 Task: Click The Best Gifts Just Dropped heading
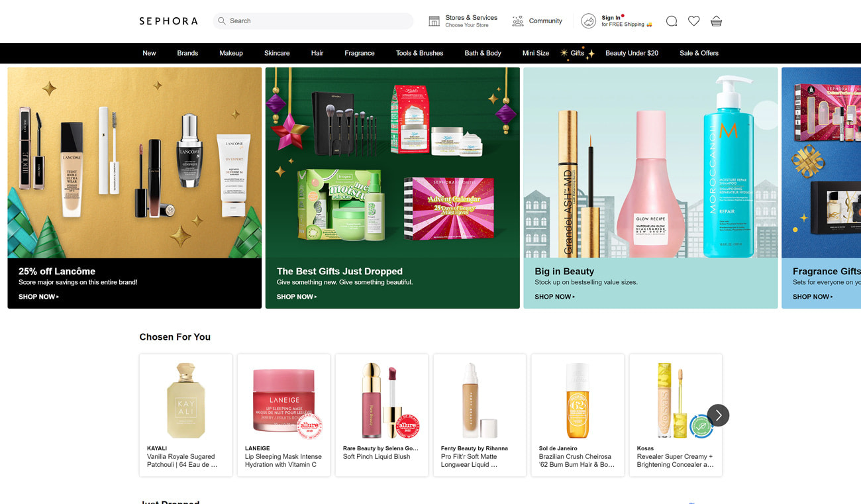339,272
